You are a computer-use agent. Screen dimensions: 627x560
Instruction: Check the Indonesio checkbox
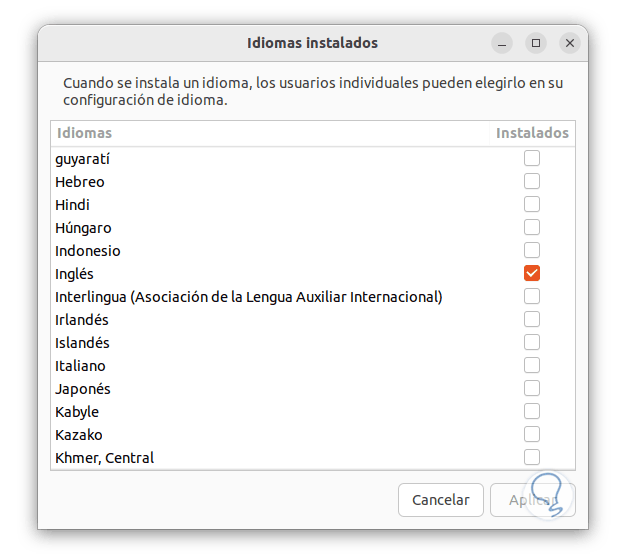click(x=532, y=250)
